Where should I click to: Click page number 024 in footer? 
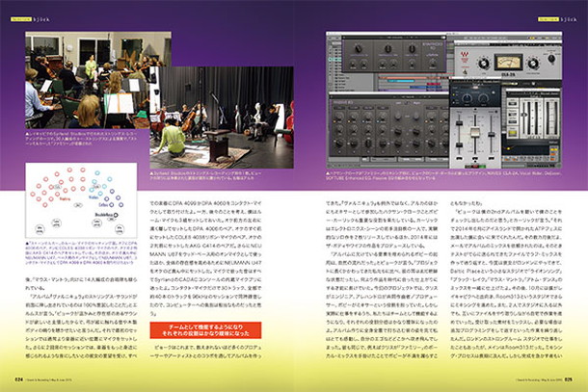[x=19, y=379]
